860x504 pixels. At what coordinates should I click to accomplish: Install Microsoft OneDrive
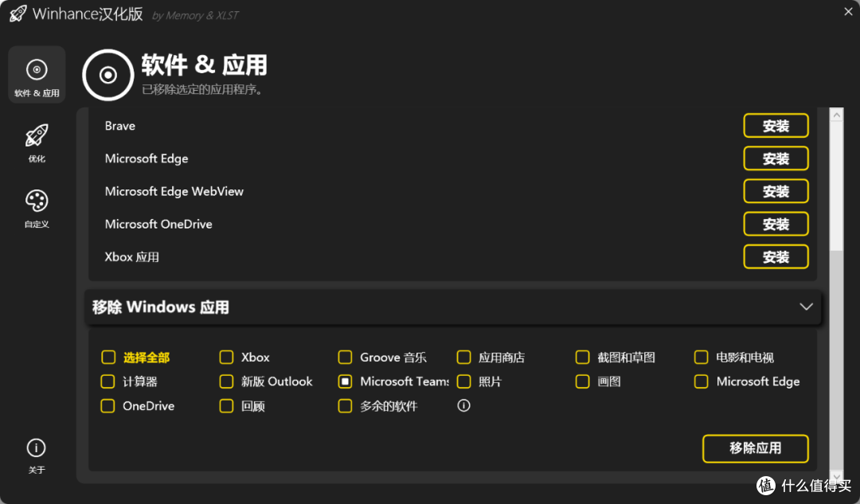point(776,224)
